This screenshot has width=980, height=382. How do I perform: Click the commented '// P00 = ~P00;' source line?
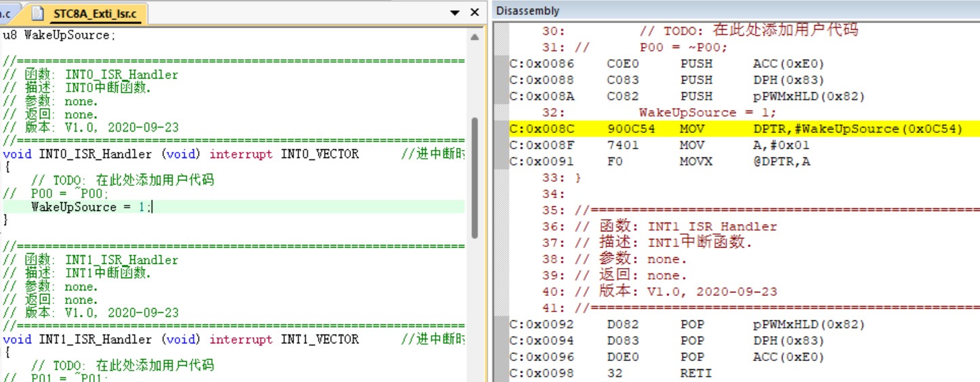(56, 193)
